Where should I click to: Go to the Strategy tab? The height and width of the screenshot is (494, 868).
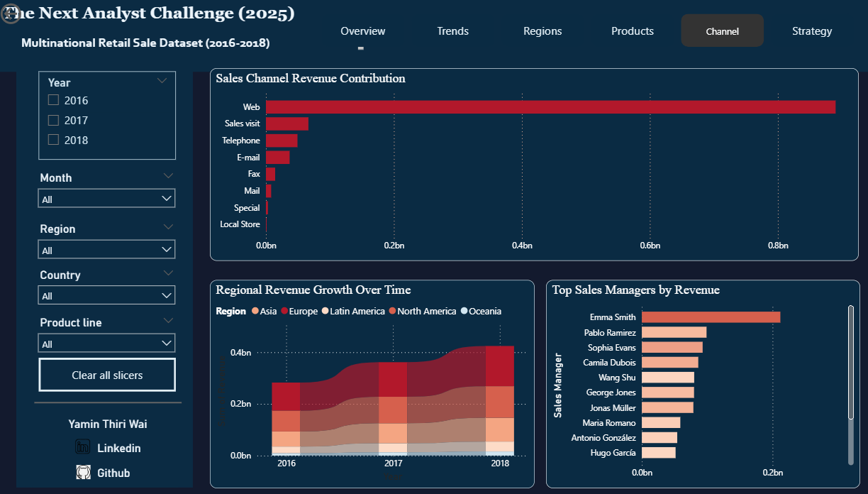click(x=812, y=31)
